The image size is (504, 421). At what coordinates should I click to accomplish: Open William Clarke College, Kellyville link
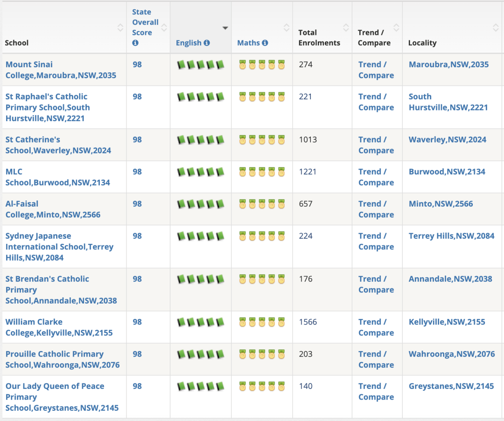coord(59,327)
